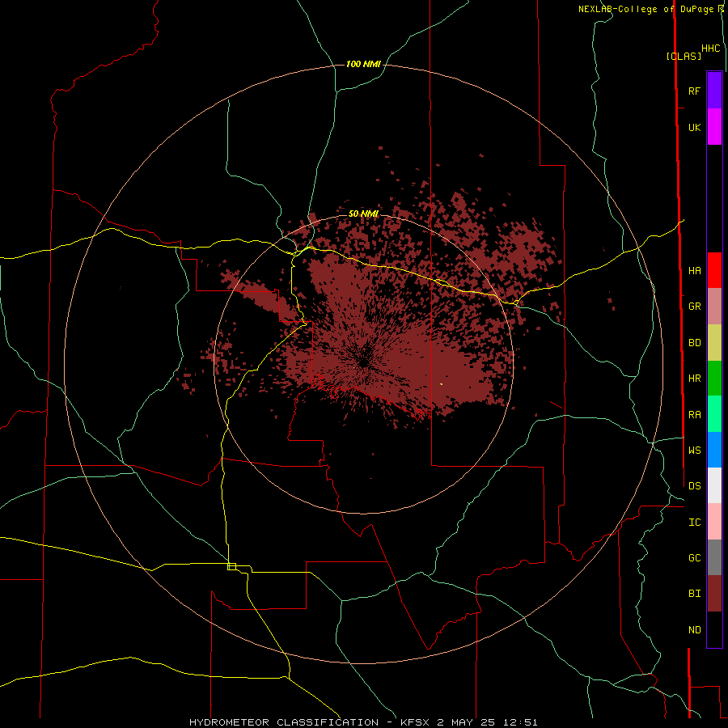Click the light pink IC legend swatch

[x=714, y=522]
